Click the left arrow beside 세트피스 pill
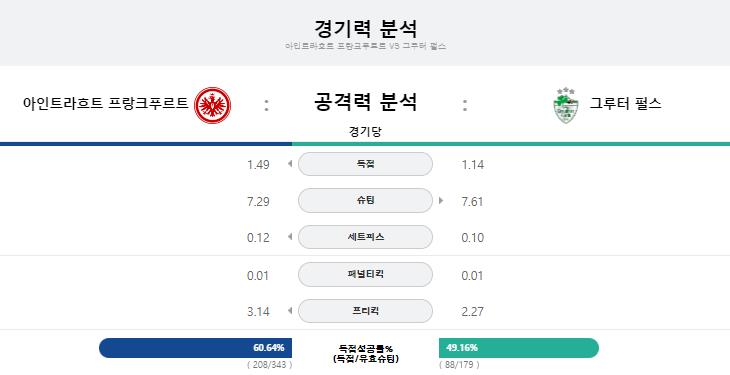Viewport: 730px width, 375px height. coord(290,237)
